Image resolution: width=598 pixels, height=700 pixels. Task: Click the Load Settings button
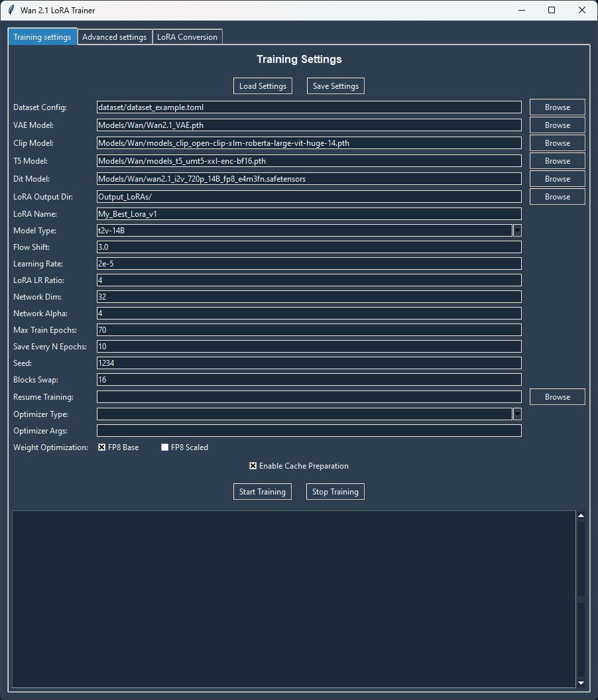(263, 86)
